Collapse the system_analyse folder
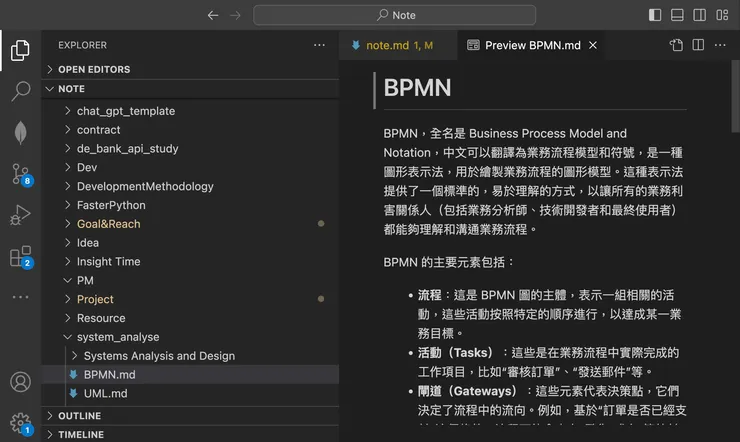 point(190,337)
